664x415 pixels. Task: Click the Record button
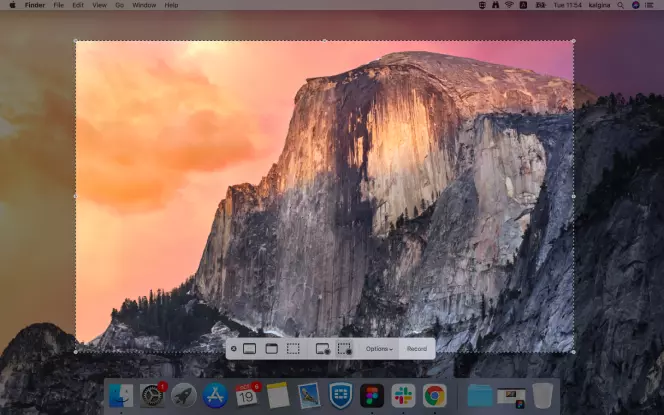(417, 349)
